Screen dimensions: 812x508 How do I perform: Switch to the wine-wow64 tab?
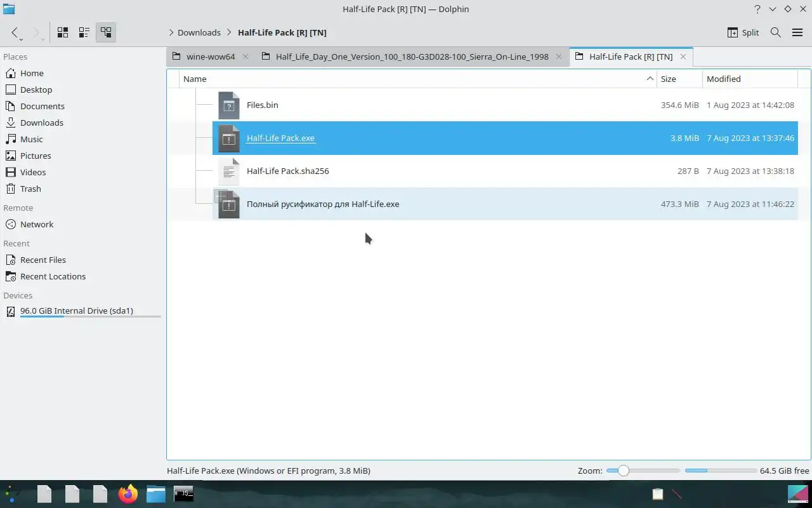click(211, 57)
